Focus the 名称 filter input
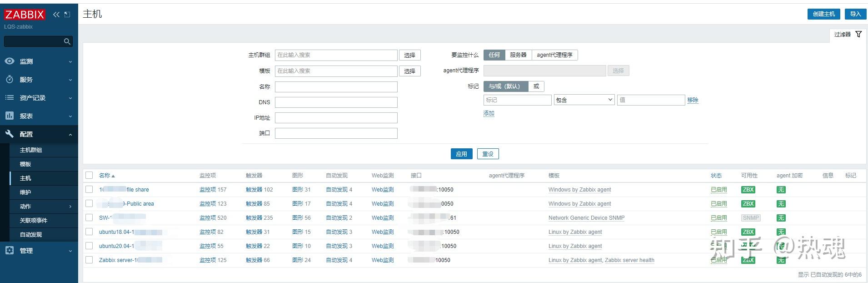This screenshot has width=868, height=283. point(336,86)
